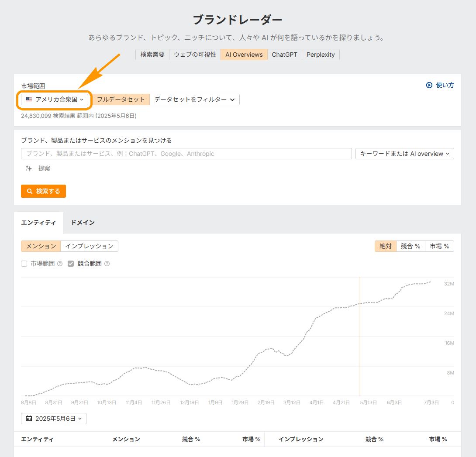Select the 市場 % view option

pos(439,246)
